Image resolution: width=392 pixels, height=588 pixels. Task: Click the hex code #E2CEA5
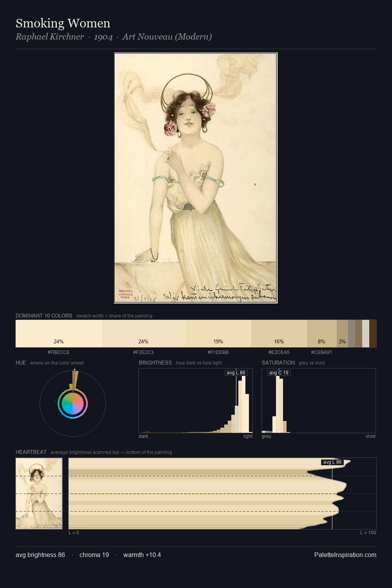pos(279,352)
